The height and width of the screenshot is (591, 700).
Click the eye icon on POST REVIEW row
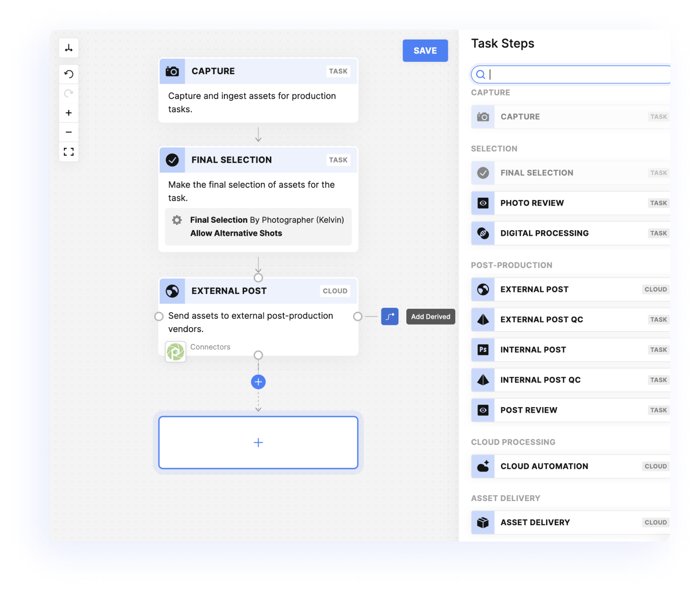coord(482,410)
